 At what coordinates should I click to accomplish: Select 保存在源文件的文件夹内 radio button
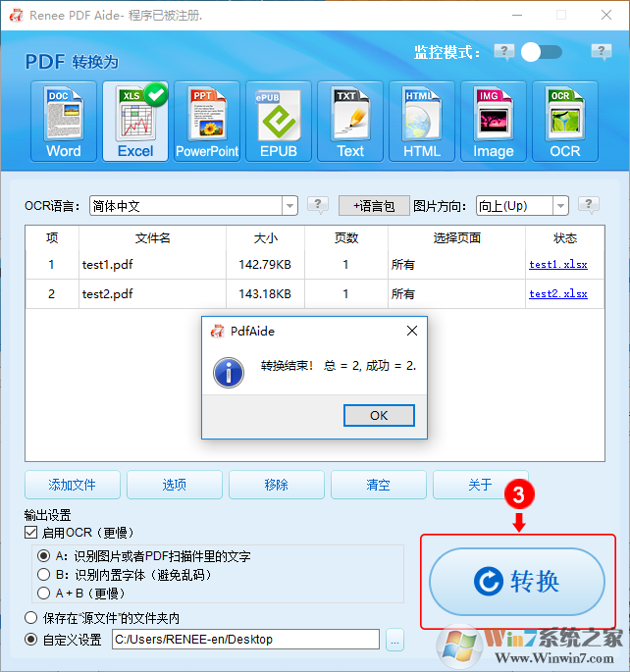tap(30, 618)
